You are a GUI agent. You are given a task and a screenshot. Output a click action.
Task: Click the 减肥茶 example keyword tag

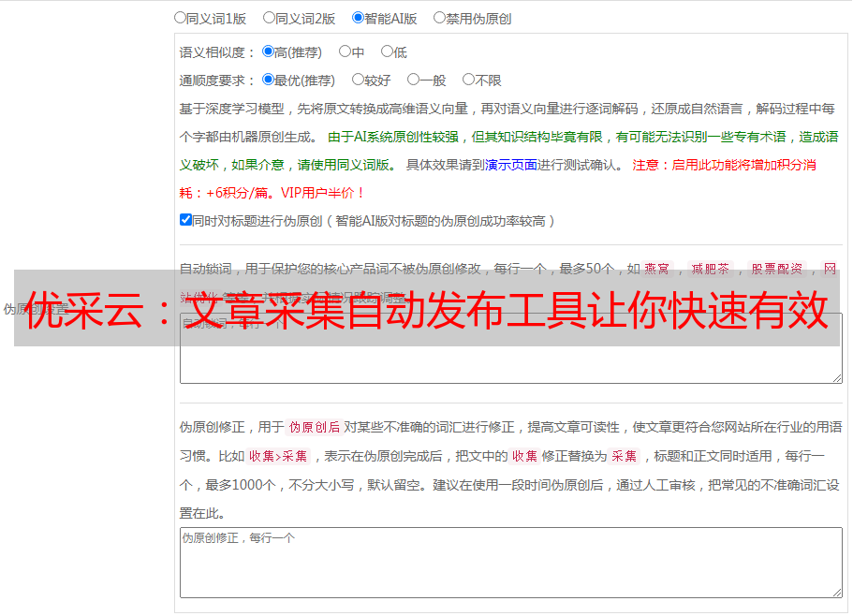tap(710, 269)
